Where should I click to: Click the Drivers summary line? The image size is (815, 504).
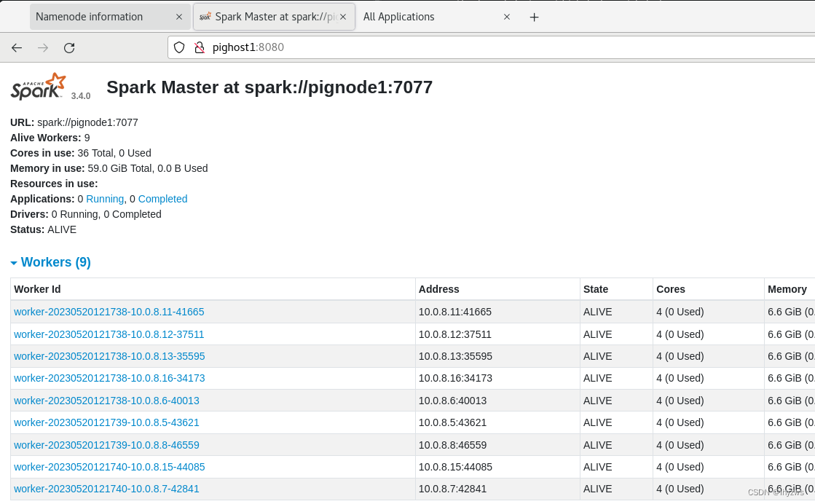click(86, 215)
